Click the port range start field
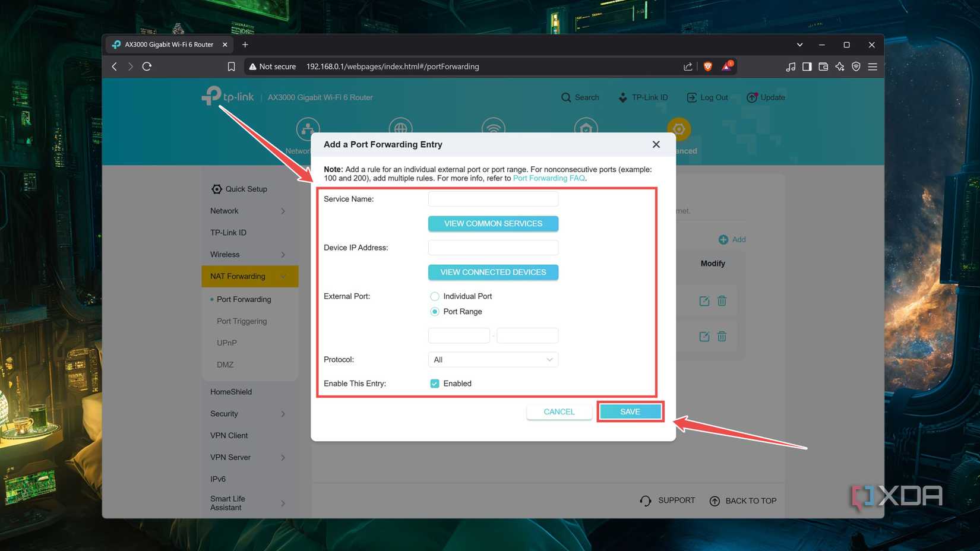The width and height of the screenshot is (980, 551). (459, 335)
